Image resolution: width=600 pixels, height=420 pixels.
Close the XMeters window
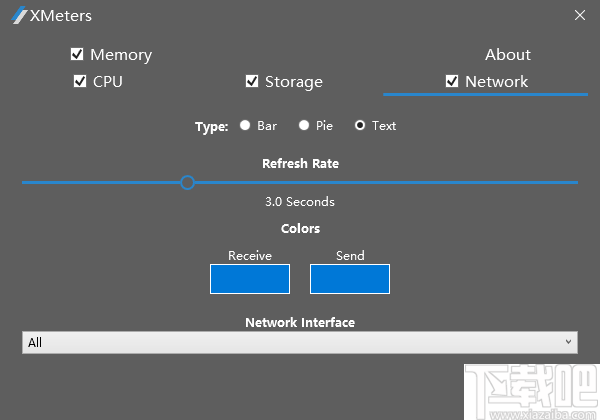click(580, 15)
